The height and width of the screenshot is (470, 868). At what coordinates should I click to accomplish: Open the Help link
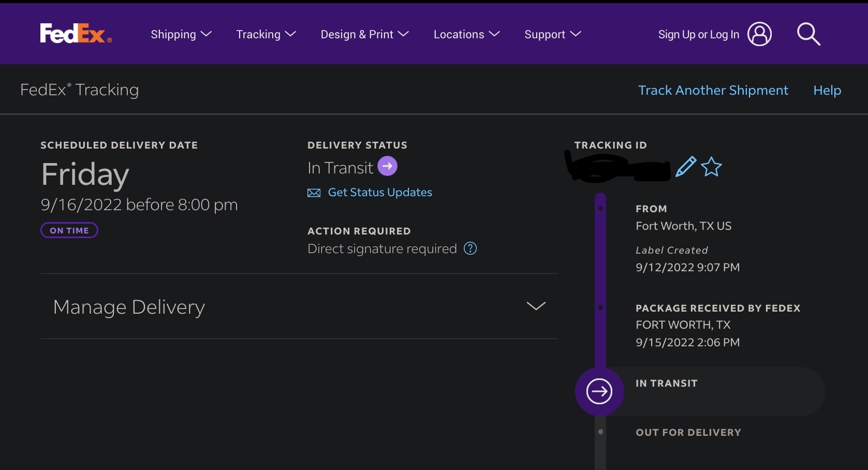click(x=827, y=90)
